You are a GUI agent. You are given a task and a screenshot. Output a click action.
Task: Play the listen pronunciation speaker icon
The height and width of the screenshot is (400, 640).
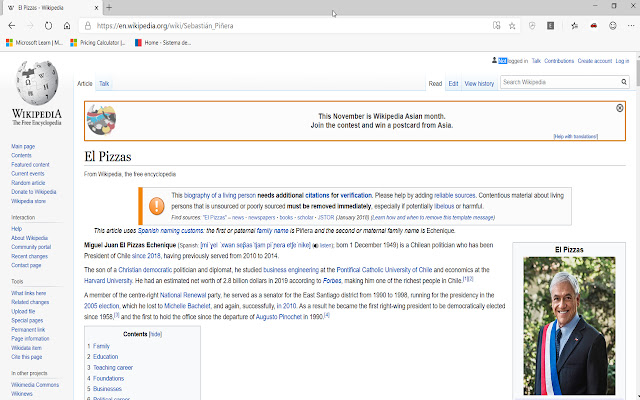[316, 246]
